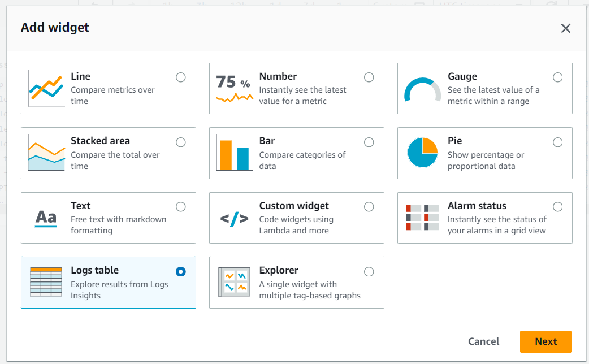
Task: Select the Gauge arc icon
Action: pos(422,90)
